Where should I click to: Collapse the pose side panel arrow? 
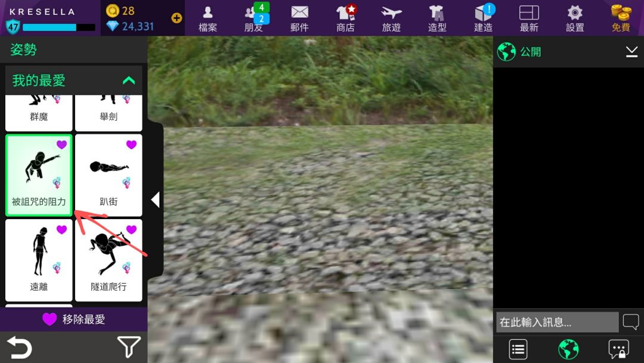(155, 200)
